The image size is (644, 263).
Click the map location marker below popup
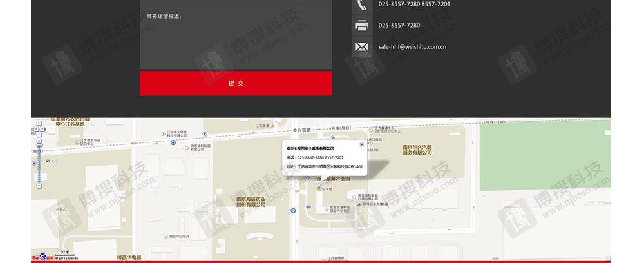click(x=318, y=187)
